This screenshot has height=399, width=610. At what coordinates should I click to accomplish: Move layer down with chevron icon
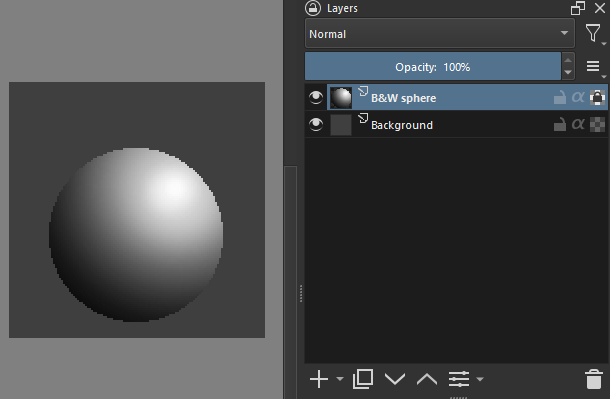(395, 379)
